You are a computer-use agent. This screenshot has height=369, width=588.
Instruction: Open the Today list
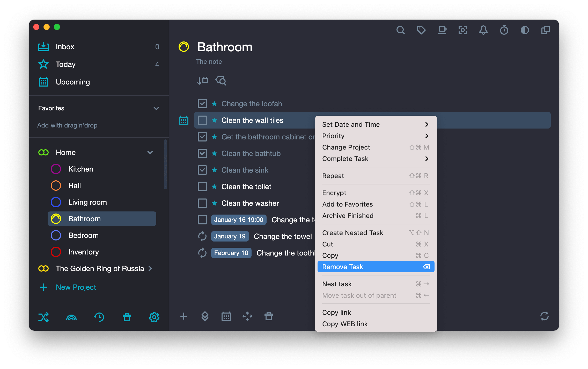[99, 64]
